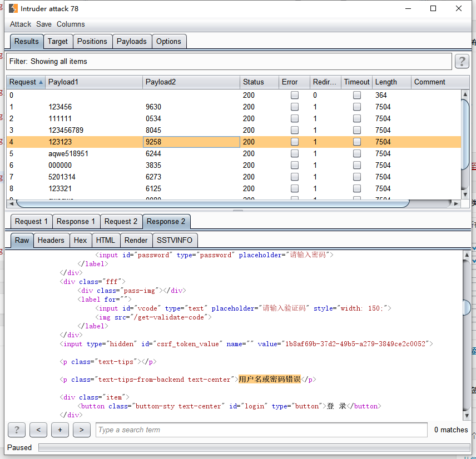
Task: Select the Results tab
Action: click(26, 41)
